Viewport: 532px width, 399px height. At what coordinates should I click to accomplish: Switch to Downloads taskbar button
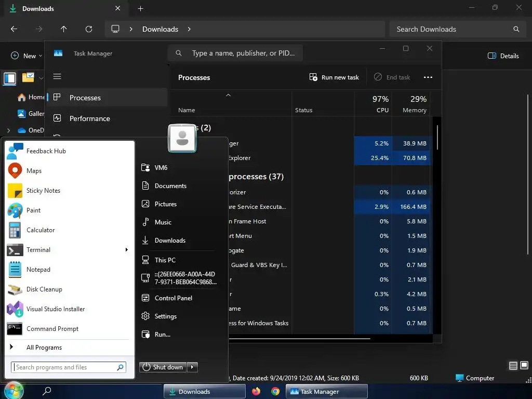click(205, 391)
